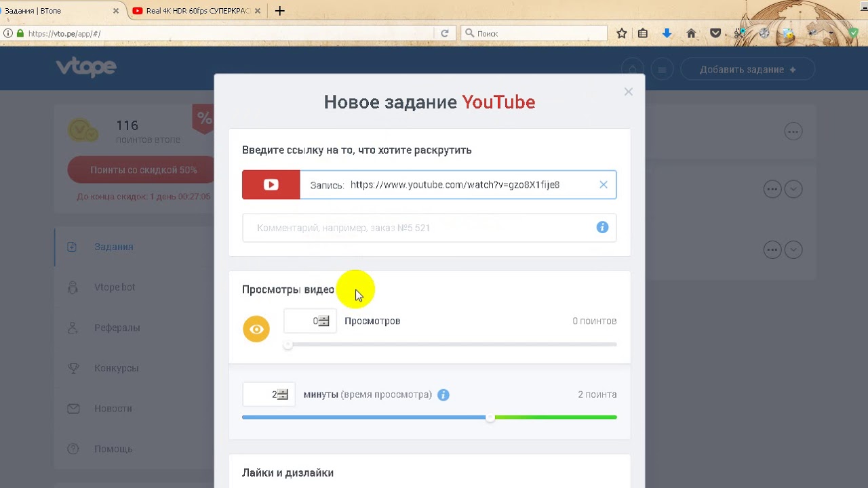Click the views count number box

tap(310, 321)
